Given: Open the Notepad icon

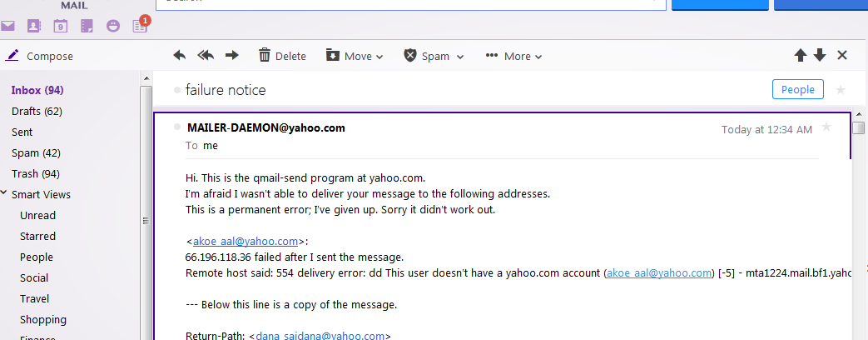Looking at the screenshot, I should (87, 26).
